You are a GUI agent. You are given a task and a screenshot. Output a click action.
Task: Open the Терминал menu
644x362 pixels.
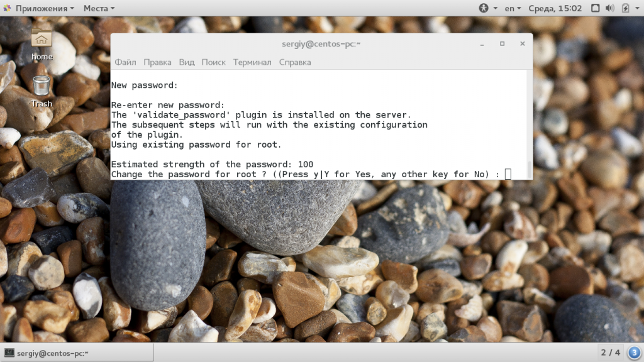(x=252, y=62)
